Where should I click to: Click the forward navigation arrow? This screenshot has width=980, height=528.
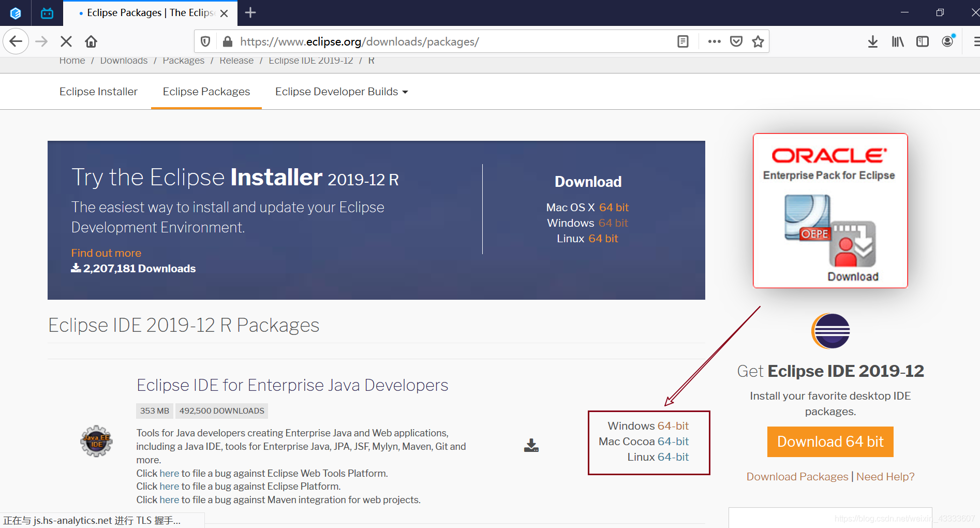pos(41,41)
